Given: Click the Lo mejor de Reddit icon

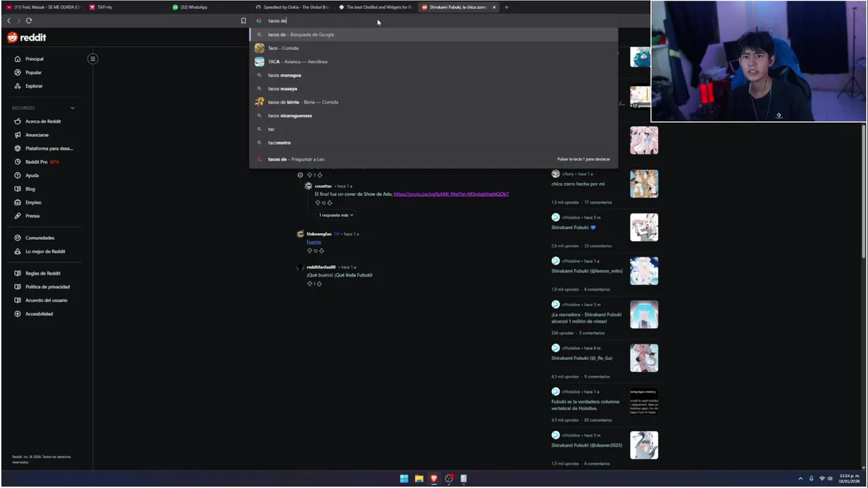Looking at the screenshot, I should (18, 251).
